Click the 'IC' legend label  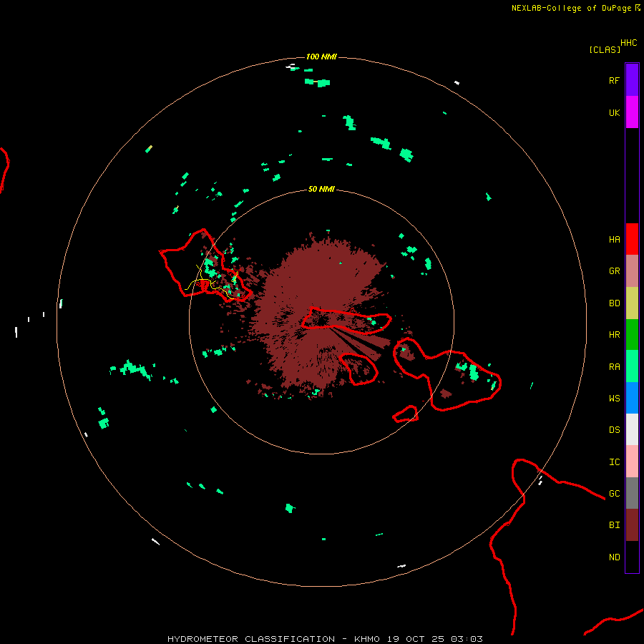(x=614, y=462)
